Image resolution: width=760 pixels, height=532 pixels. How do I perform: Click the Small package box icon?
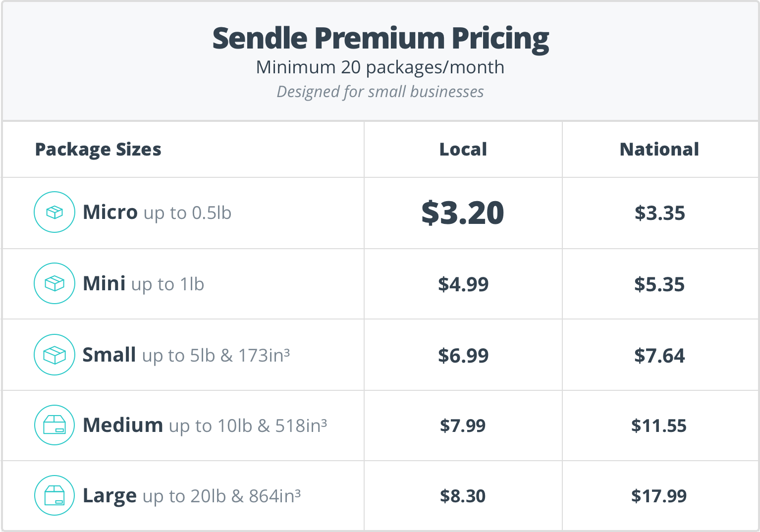point(54,355)
